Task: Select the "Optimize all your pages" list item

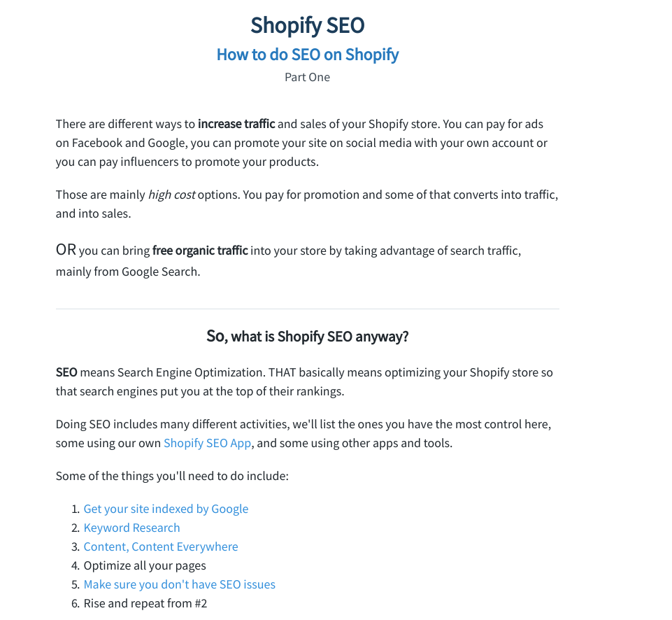Action: (x=145, y=565)
